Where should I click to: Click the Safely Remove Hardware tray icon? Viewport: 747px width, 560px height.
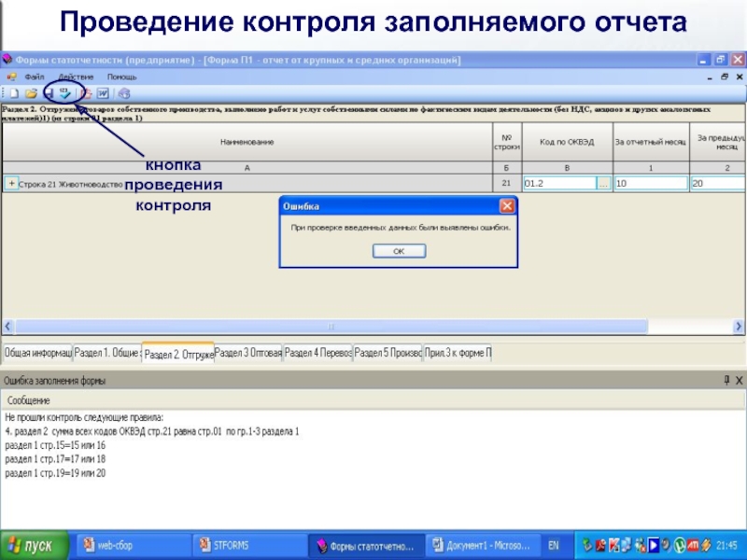point(587,545)
